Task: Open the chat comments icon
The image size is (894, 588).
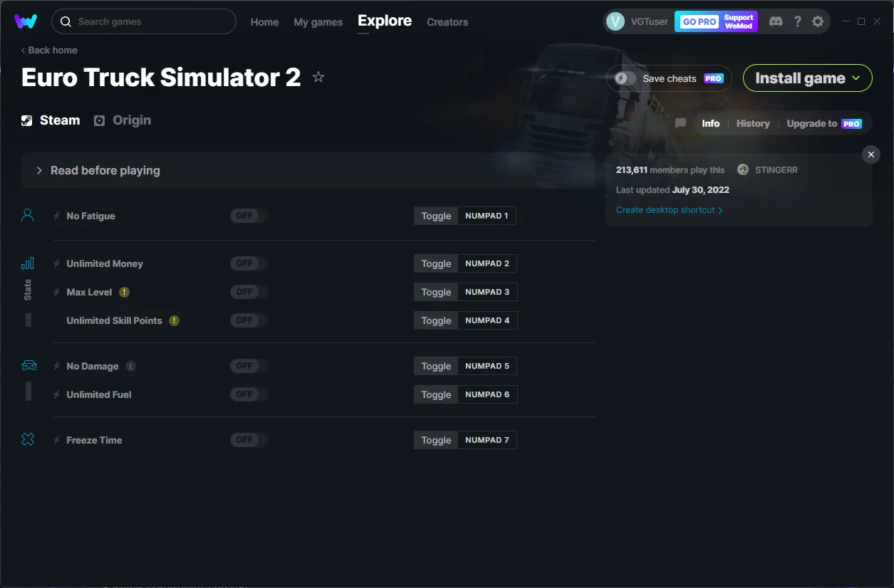Action: [680, 123]
